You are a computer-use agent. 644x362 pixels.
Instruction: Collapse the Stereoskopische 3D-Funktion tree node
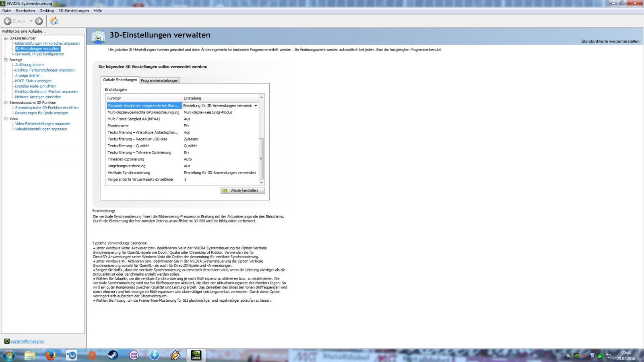pyautogui.click(x=6, y=103)
